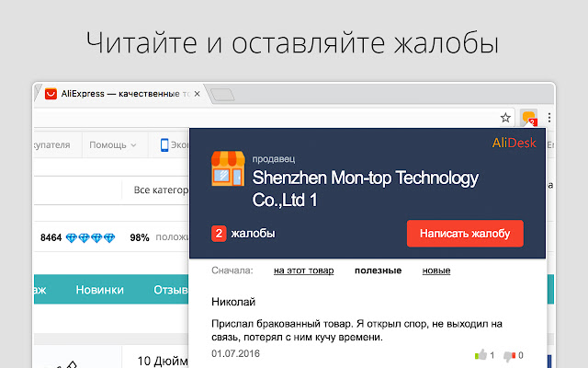Upvote Николай's complaint with thumbs up
The width and height of the screenshot is (588, 368).
[x=481, y=354]
